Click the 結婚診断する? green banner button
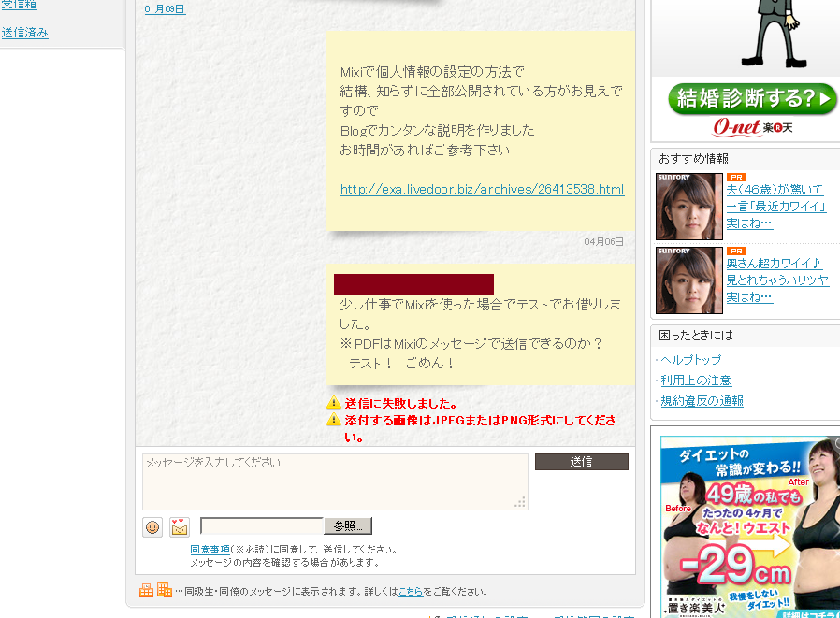 coord(752,98)
